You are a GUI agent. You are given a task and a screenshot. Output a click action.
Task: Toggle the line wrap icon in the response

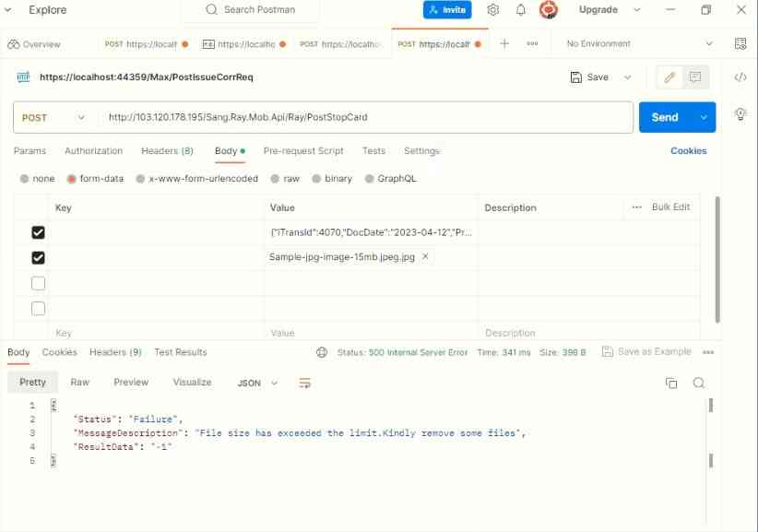coord(304,383)
